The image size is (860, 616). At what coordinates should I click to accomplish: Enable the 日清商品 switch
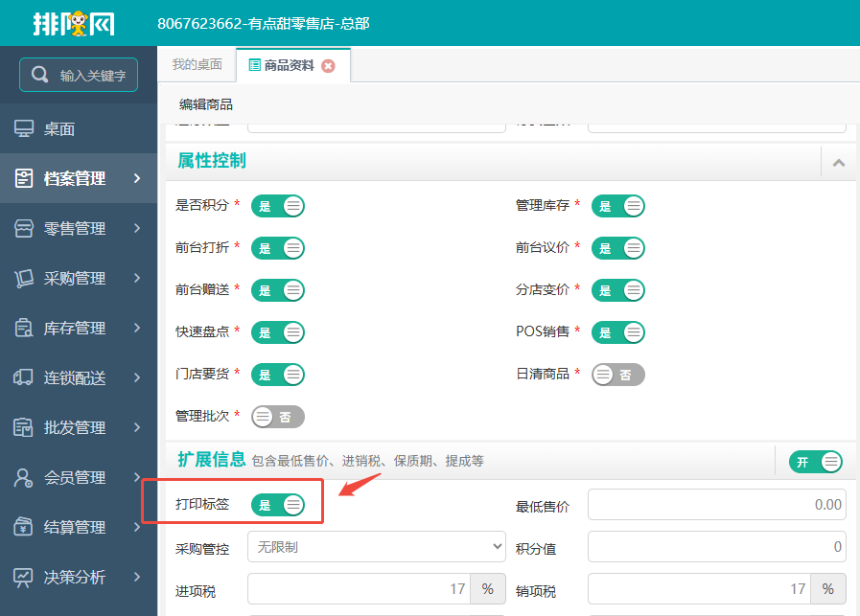click(618, 375)
